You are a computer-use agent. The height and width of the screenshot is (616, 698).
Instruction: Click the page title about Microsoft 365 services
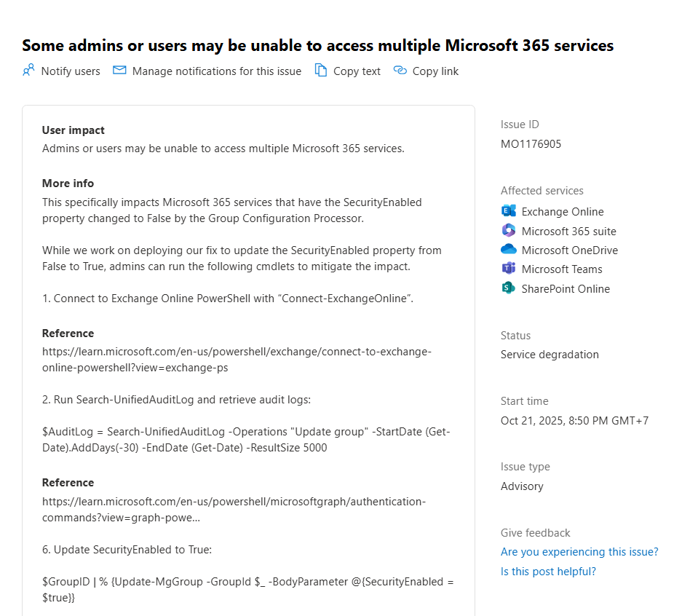(318, 45)
